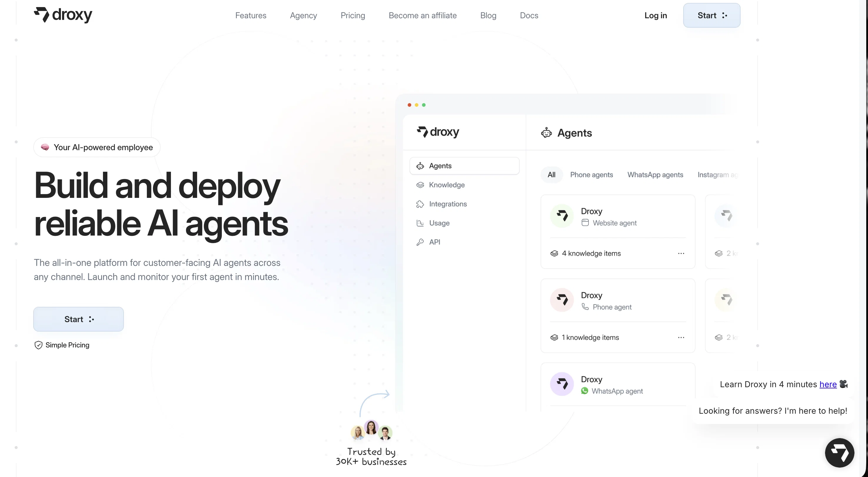This screenshot has height=477, width=868.
Task: Click the Droxy Website agent avatar
Action: click(562, 216)
